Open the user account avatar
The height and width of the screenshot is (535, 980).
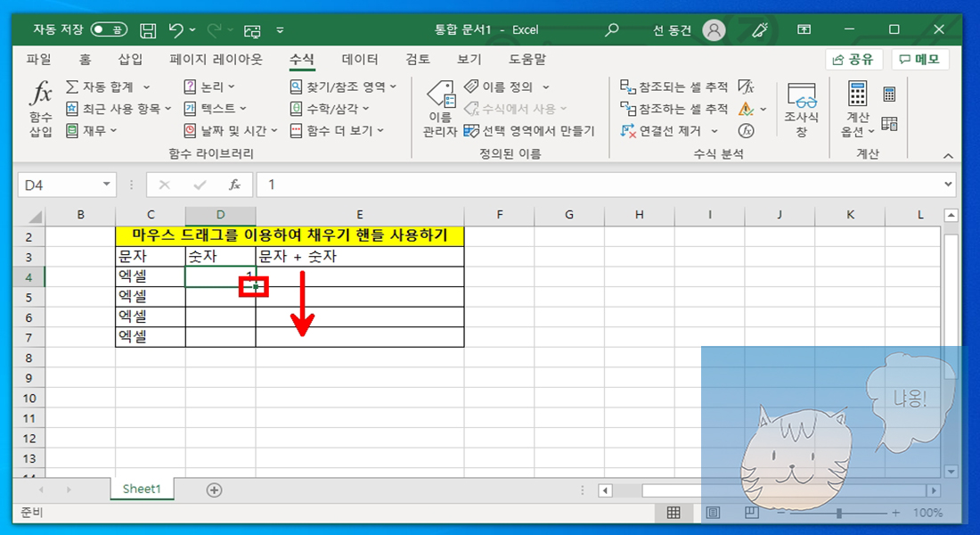[713, 29]
